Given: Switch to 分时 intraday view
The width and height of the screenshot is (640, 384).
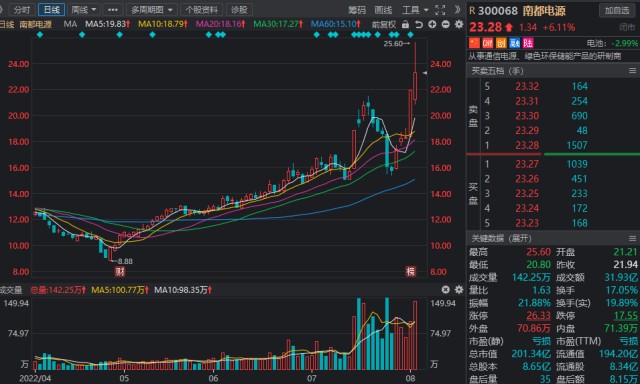Looking at the screenshot, I should (x=22, y=10).
